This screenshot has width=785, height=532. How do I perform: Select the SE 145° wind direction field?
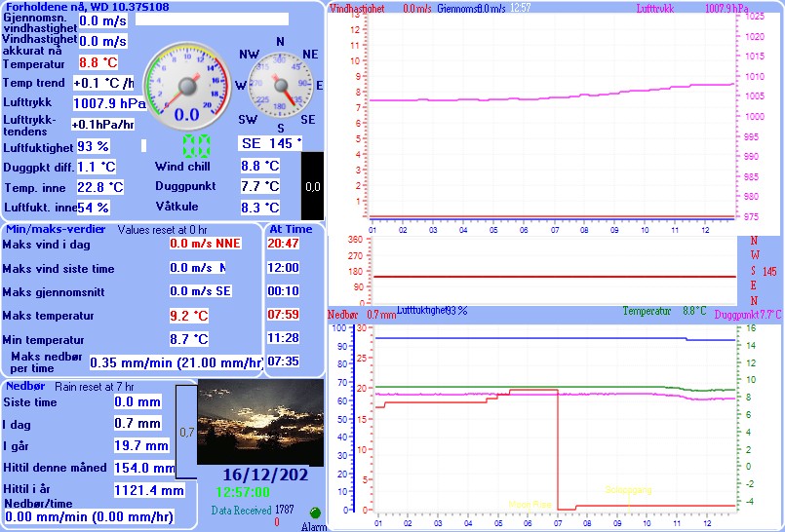271,143
